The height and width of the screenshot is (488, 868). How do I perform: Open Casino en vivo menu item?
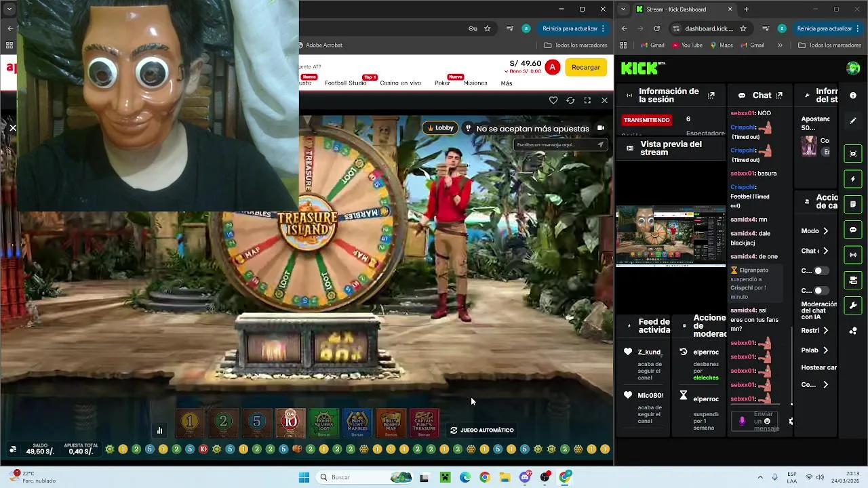tap(400, 83)
